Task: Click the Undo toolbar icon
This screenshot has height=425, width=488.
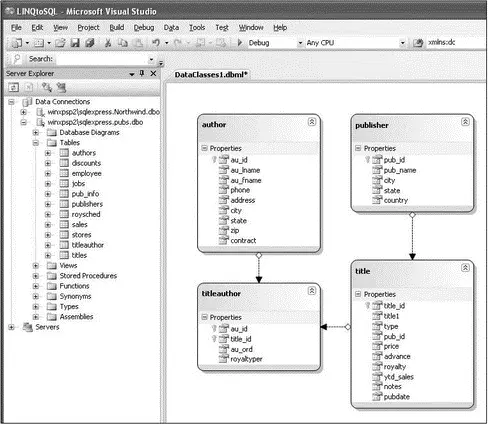Action: [x=156, y=43]
